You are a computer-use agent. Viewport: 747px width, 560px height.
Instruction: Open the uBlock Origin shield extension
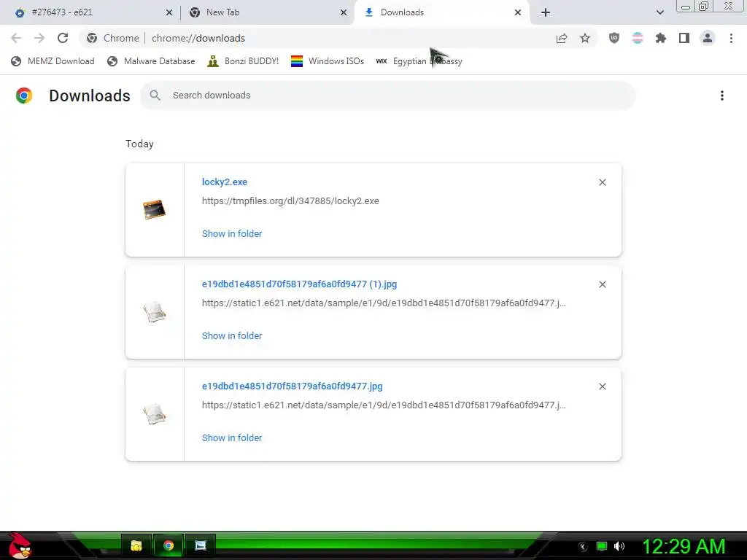click(614, 38)
